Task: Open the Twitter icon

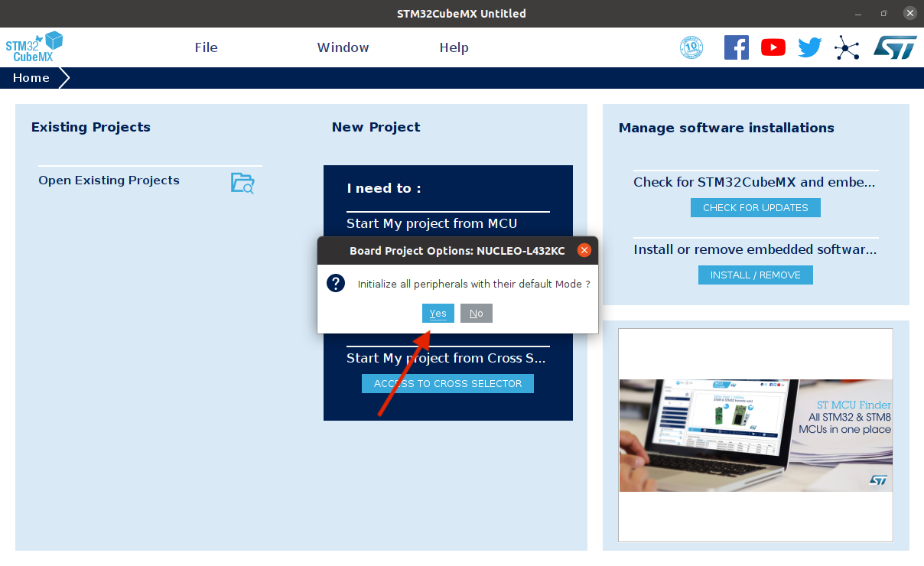Action: point(809,47)
